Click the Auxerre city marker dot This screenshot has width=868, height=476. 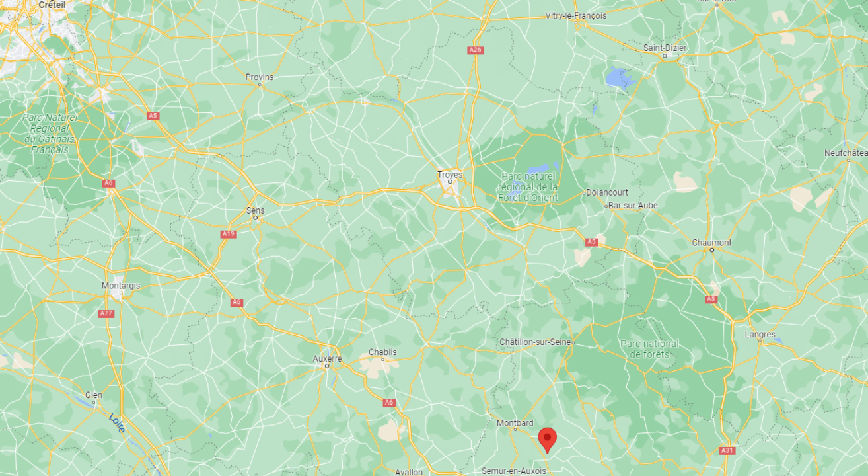pos(326,366)
